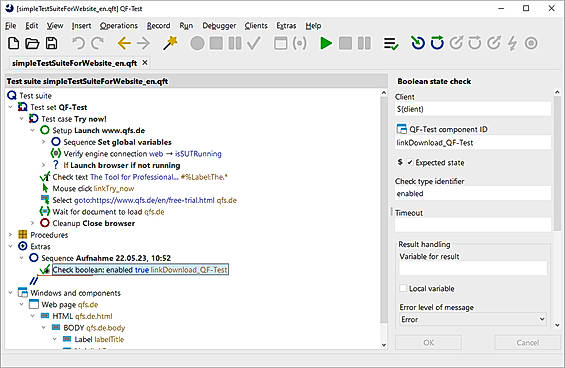Click the QF-Test component ID field
This screenshot has height=368, width=565.
pyautogui.click(x=473, y=143)
